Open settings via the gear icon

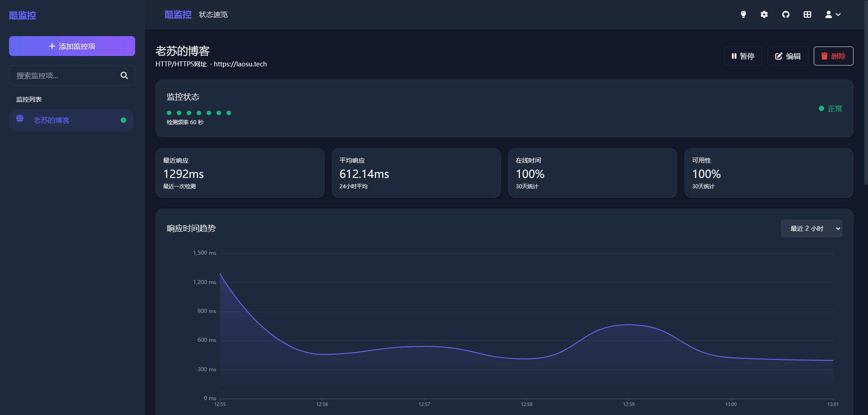tap(764, 14)
